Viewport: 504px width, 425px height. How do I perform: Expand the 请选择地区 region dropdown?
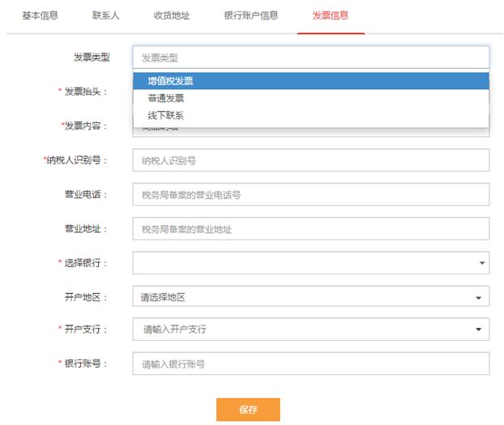(x=311, y=296)
